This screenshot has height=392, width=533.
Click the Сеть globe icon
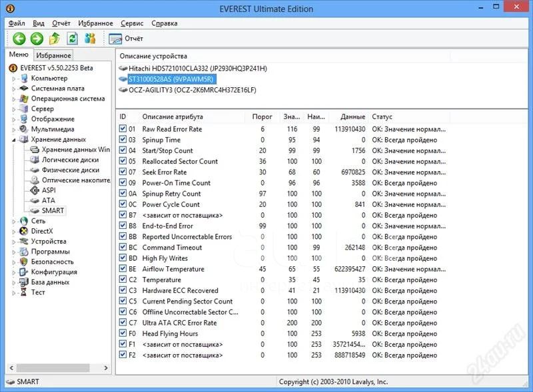pyautogui.click(x=24, y=221)
